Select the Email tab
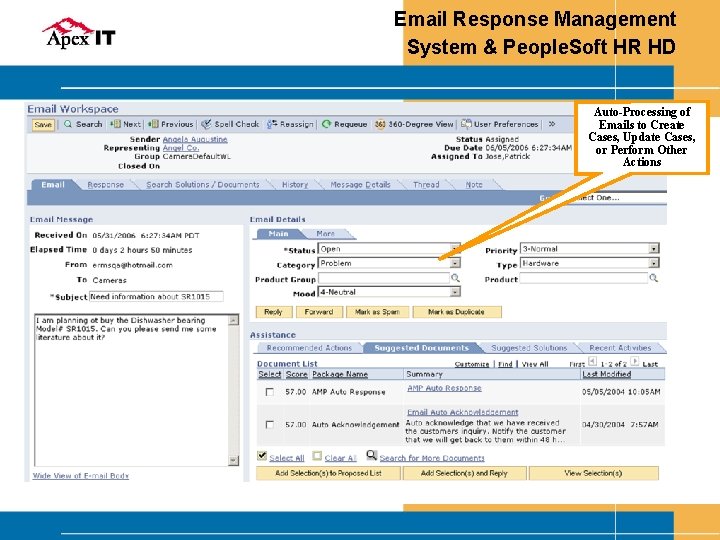 (53, 185)
